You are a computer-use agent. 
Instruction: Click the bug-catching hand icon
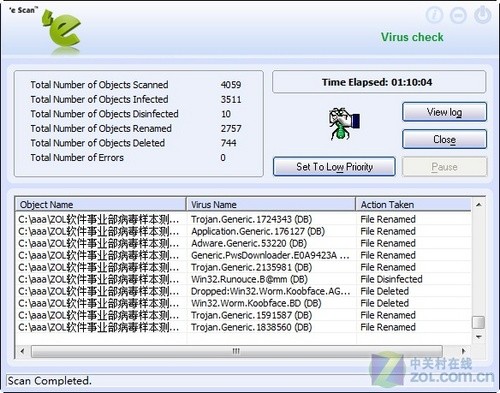click(344, 123)
